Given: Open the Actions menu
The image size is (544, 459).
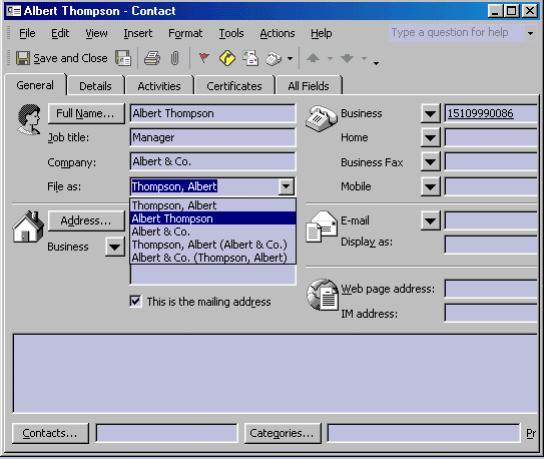Looking at the screenshot, I should pos(277,33).
